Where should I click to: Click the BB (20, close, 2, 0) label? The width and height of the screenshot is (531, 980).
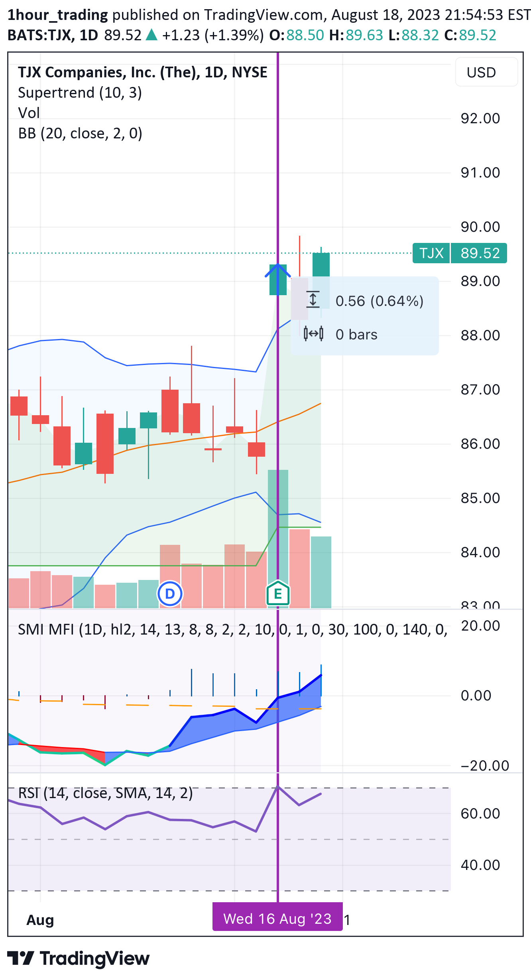[80, 133]
